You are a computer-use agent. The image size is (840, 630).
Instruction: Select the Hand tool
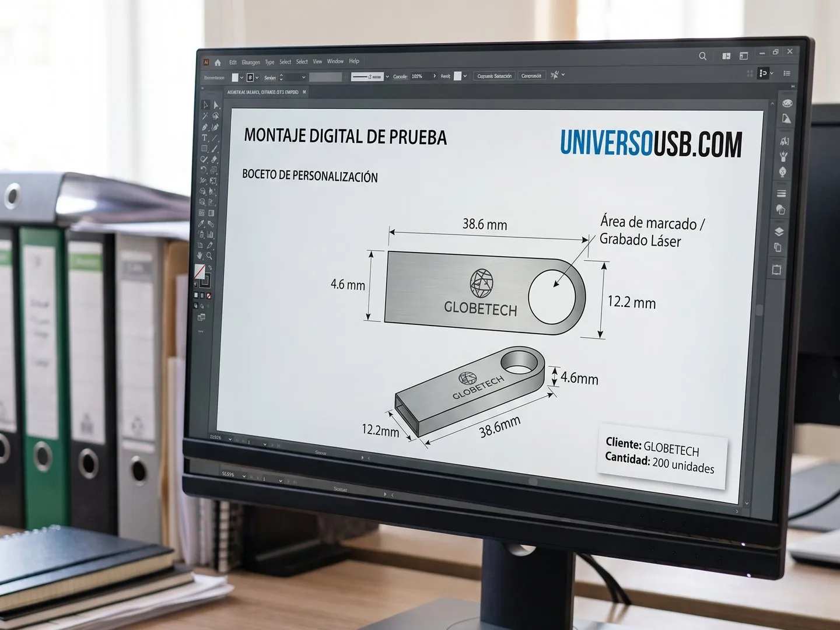point(200,256)
